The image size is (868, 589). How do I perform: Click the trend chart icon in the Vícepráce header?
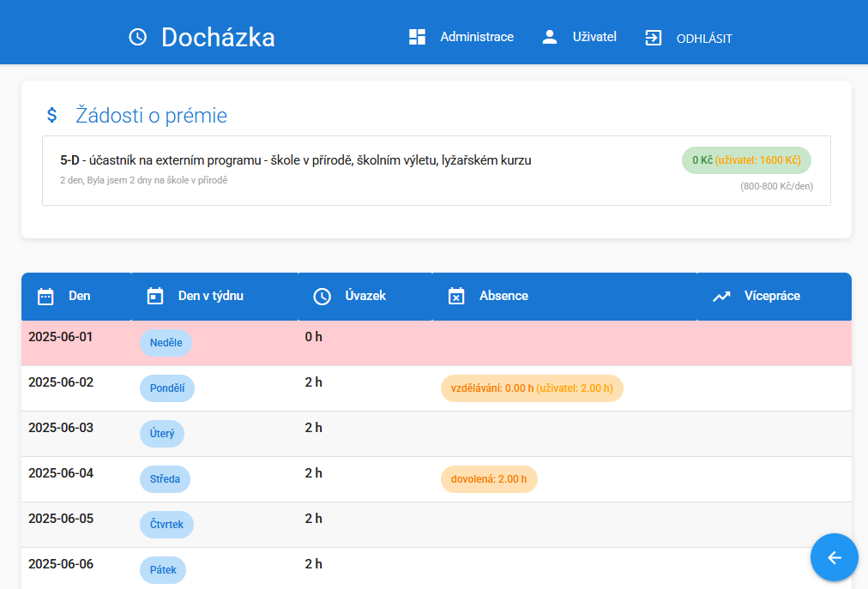coord(720,296)
